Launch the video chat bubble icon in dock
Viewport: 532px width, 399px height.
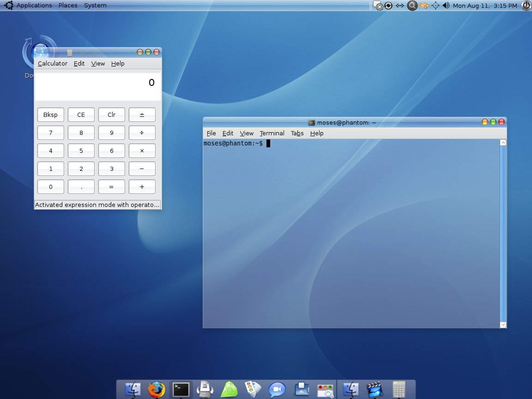point(277,389)
